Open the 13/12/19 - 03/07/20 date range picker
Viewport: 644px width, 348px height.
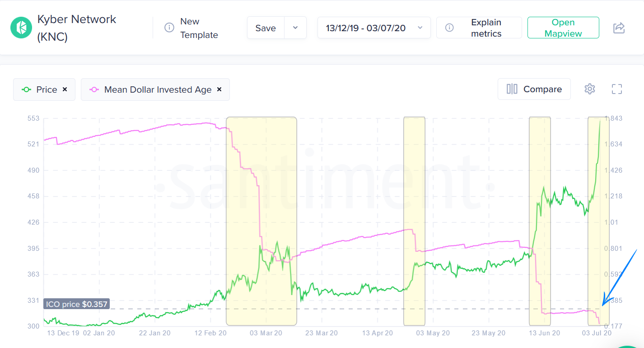374,28
